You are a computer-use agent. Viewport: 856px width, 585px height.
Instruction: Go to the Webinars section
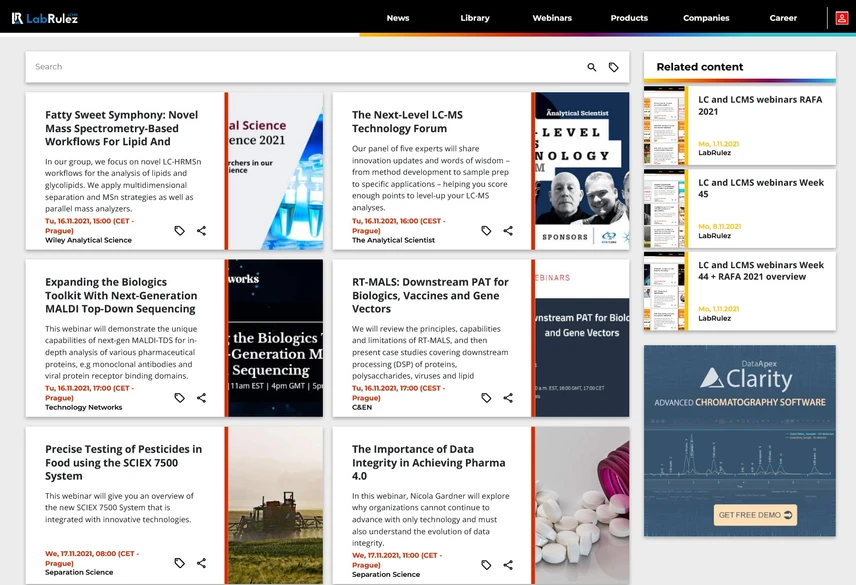pos(552,18)
